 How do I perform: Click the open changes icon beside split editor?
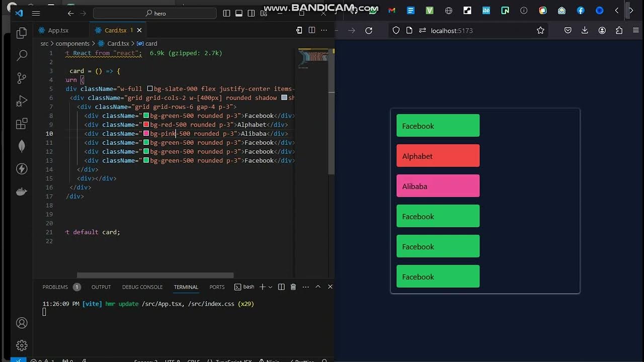(x=299, y=30)
